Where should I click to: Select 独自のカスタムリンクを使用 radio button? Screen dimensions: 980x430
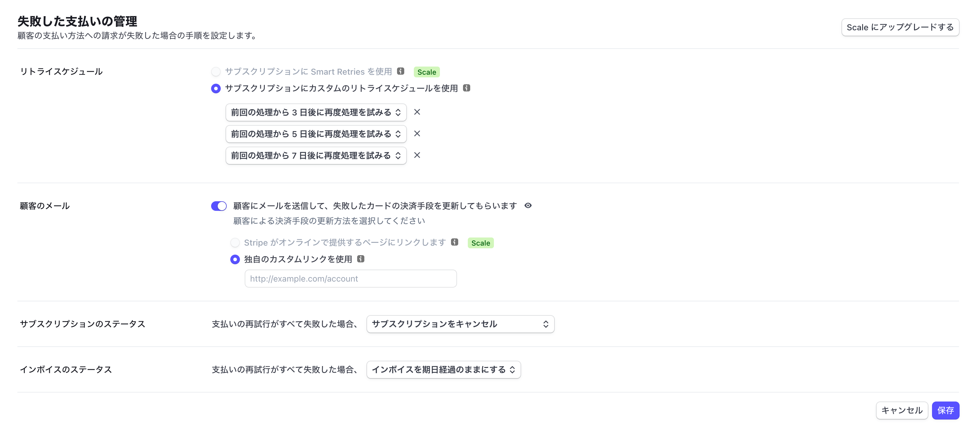pos(235,259)
